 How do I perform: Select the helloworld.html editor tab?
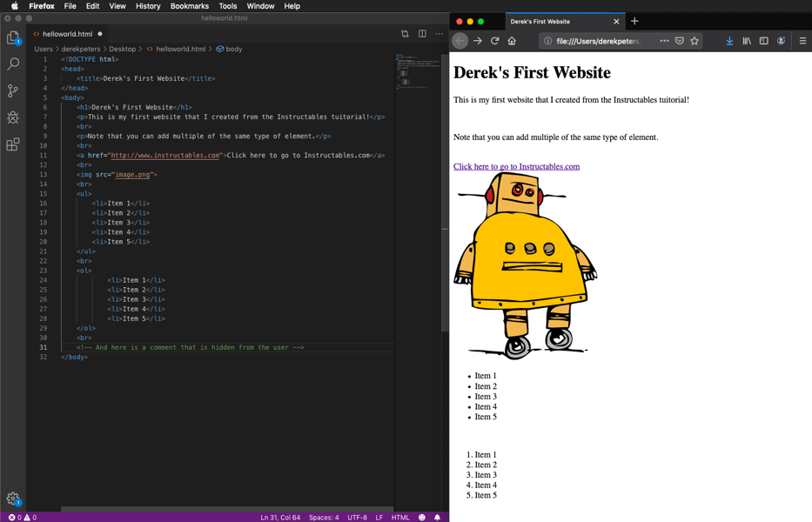click(x=67, y=34)
